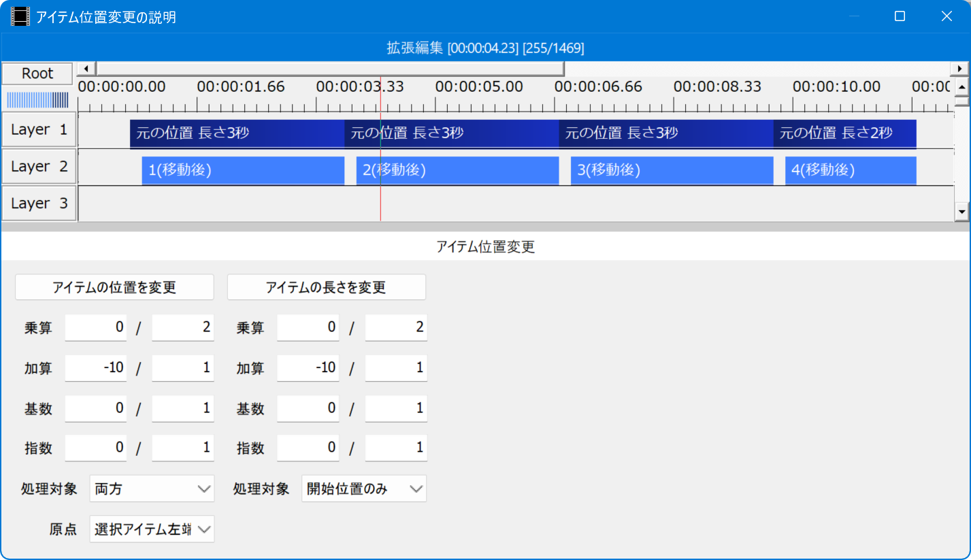Screen dimensions: 971x560
Task: Click the アイテムの位置を変更 button
Action: (114, 287)
